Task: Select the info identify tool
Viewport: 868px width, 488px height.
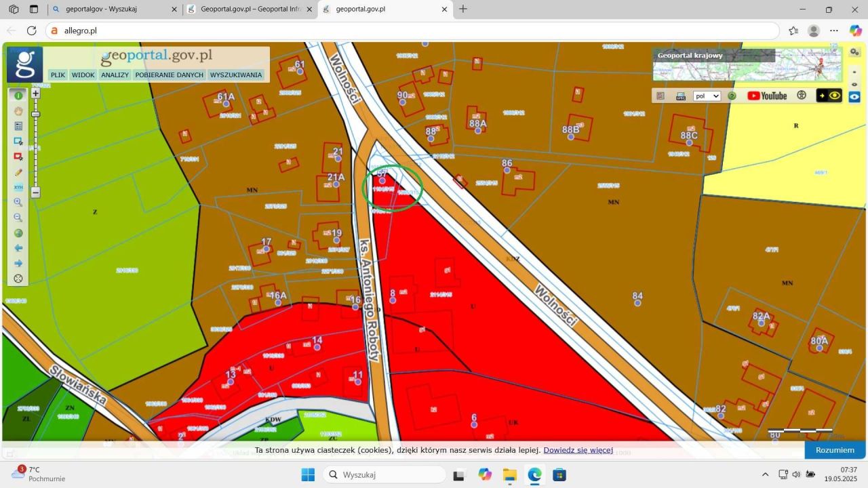Action: tap(18, 96)
